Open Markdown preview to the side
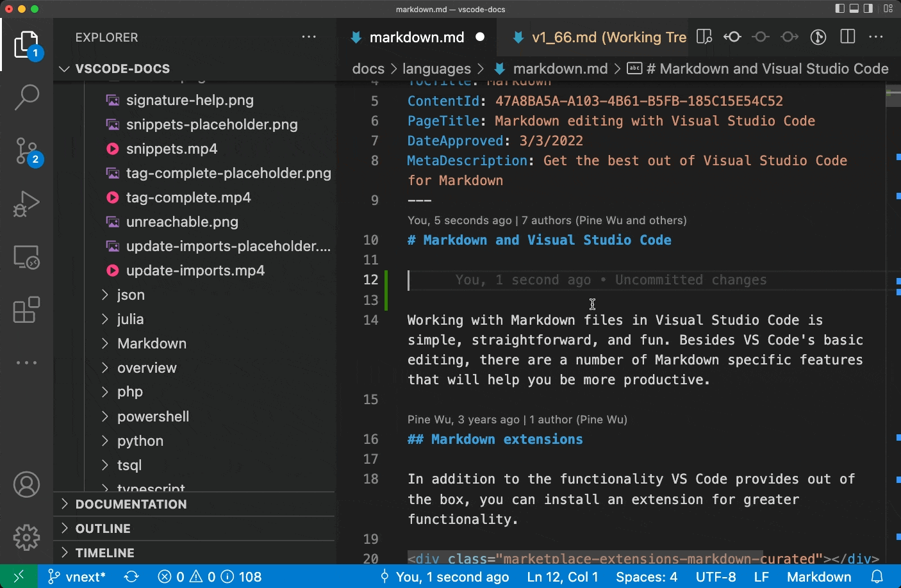The image size is (901, 588). (704, 37)
